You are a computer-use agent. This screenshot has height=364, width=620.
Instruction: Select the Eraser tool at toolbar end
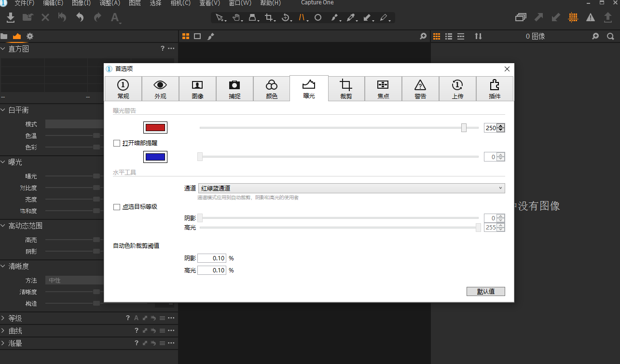click(384, 18)
